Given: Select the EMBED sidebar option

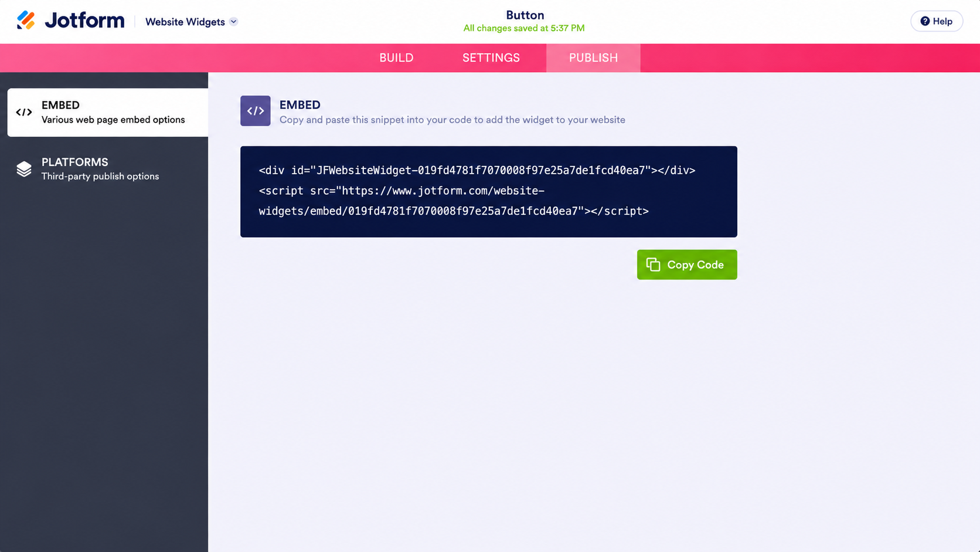Looking at the screenshot, I should pos(108,112).
